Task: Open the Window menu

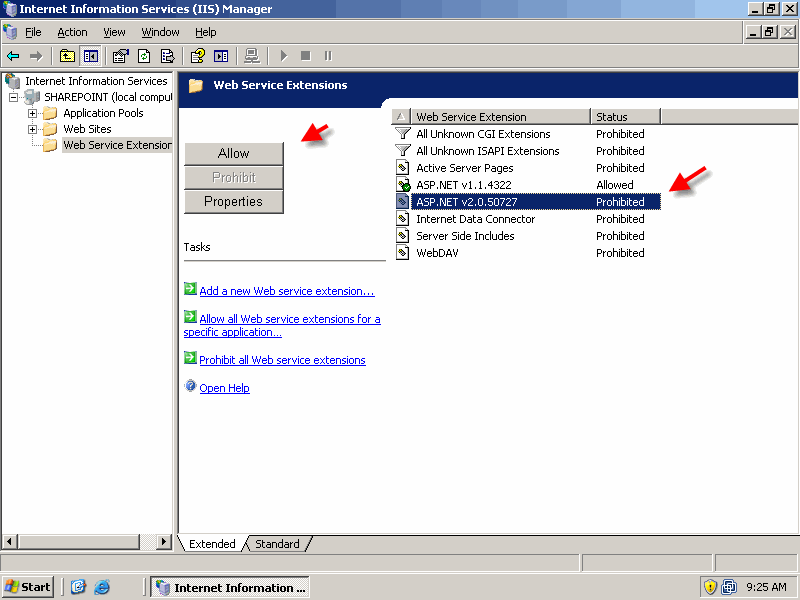Action: coord(160,32)
